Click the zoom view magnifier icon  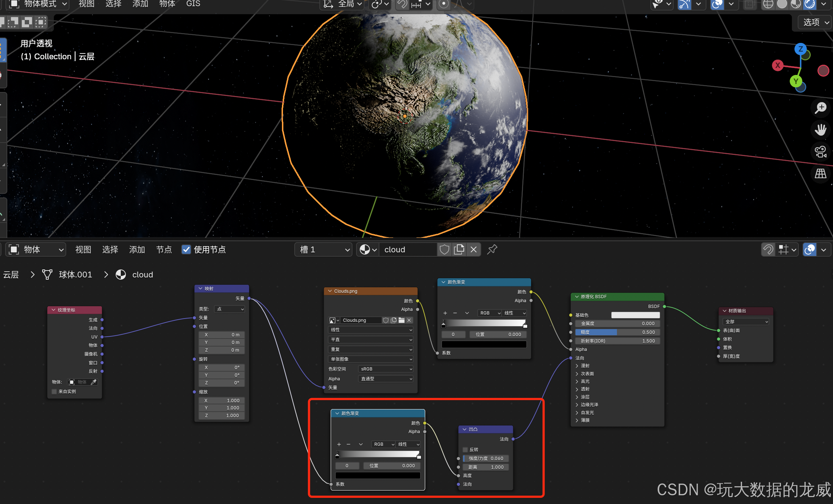(821, 108)
